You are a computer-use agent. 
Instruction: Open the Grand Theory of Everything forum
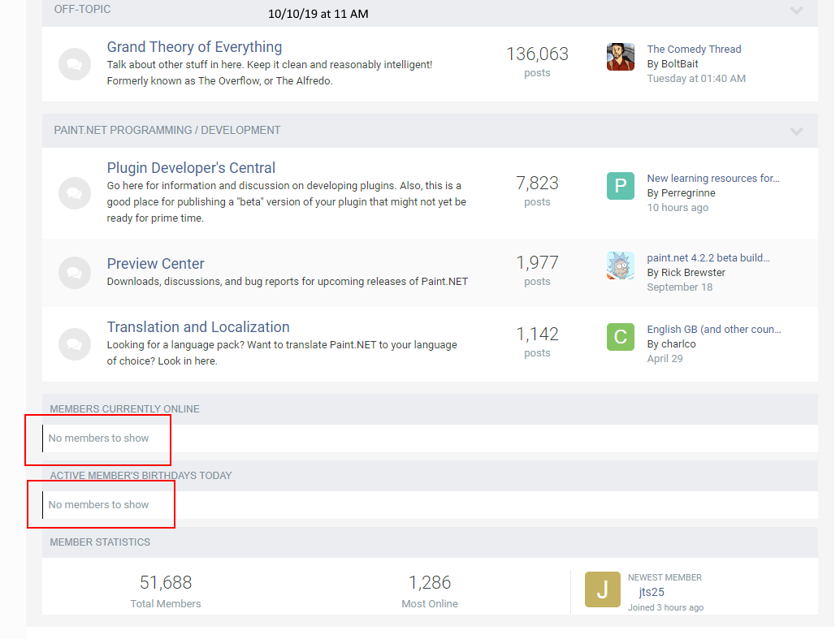194,47
